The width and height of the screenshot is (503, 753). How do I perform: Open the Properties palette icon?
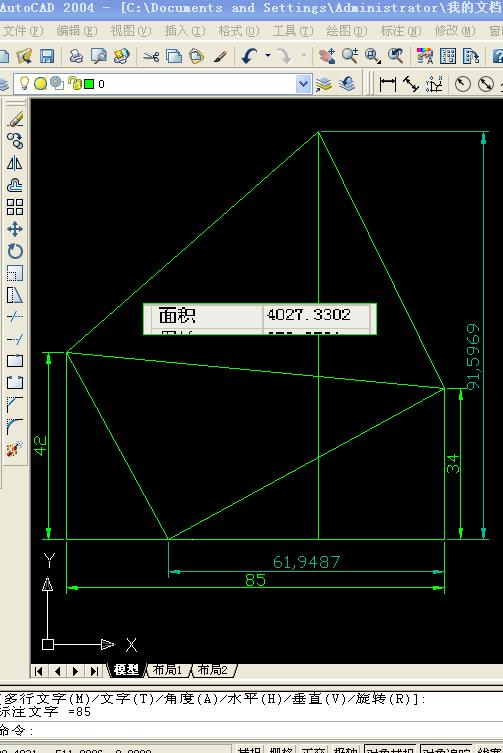point(425,56)
